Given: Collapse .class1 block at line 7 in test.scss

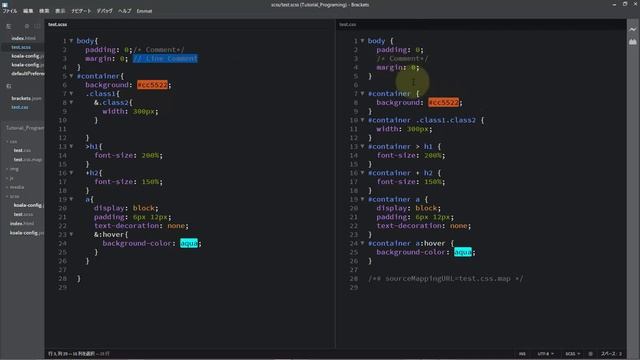Looking at the screenshot, I should click(x=71, y=93).
